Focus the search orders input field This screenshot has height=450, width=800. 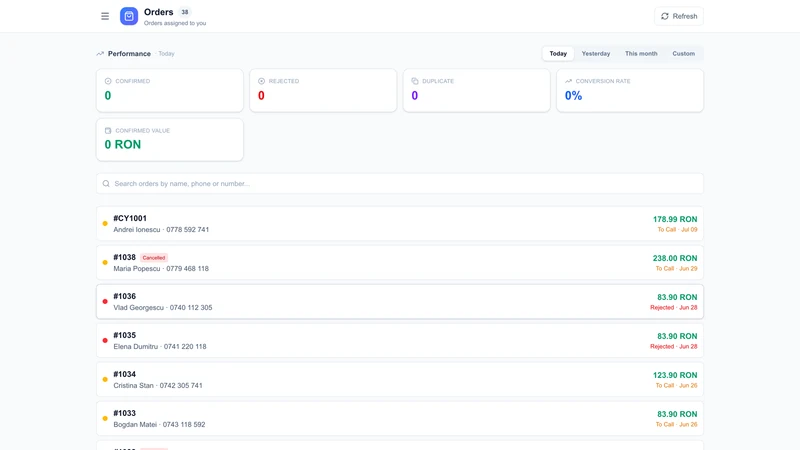pyautogui.click(x=400, y=184)
